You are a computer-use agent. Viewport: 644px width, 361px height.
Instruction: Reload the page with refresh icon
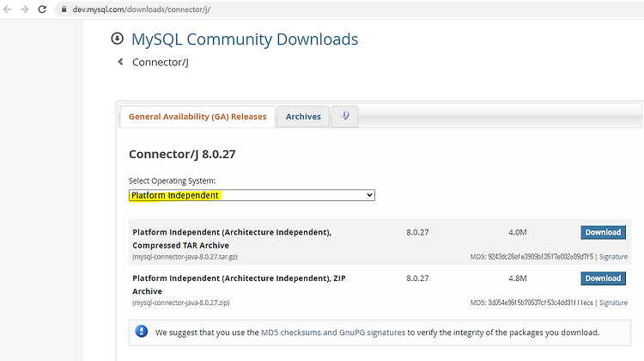(42, 9)
